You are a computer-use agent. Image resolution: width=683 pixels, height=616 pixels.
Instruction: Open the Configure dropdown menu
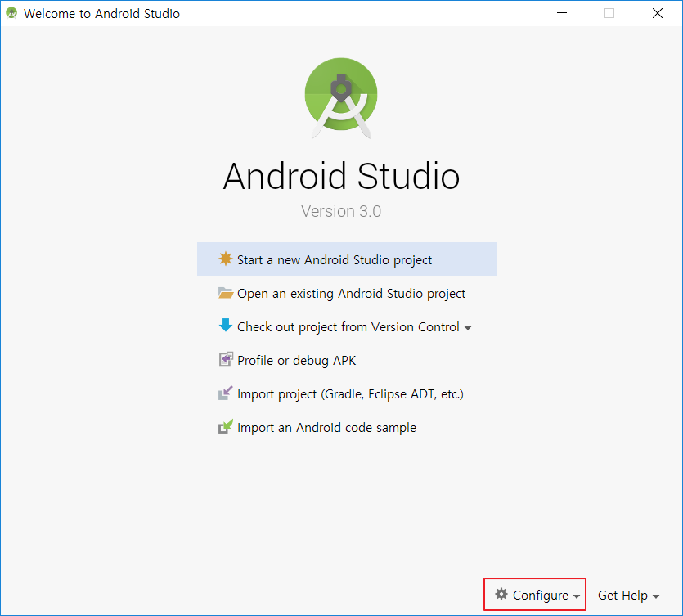pos(537,595)
